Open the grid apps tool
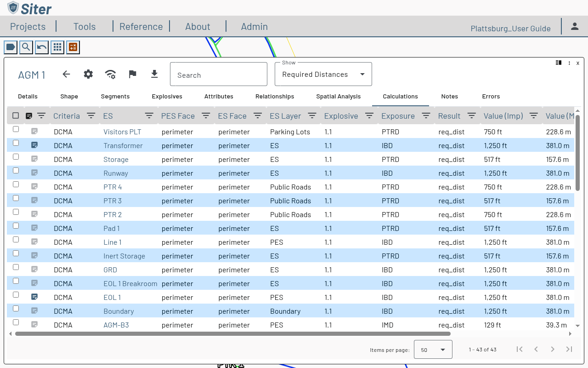Image resolution: width=588 pixels, height=368 pixels. click(57, 47)
